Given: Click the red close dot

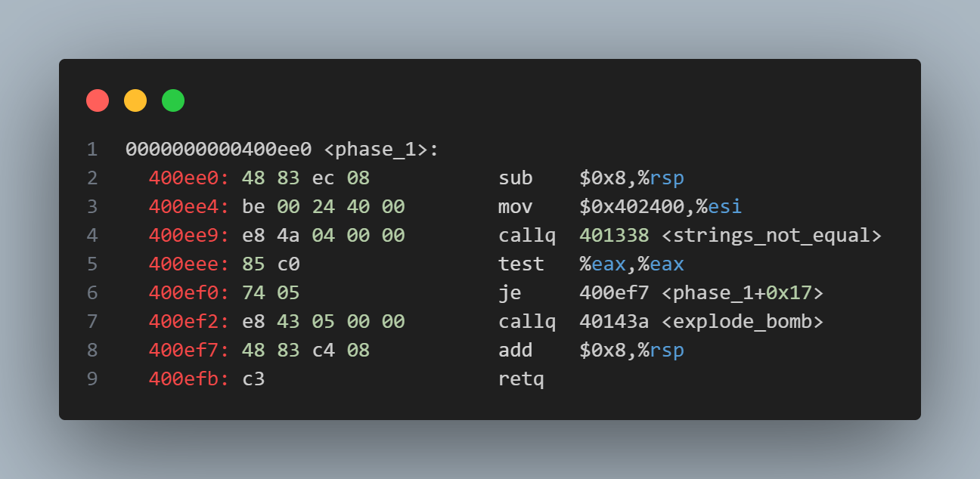Looking at the screenshot, I should (98, 100).
